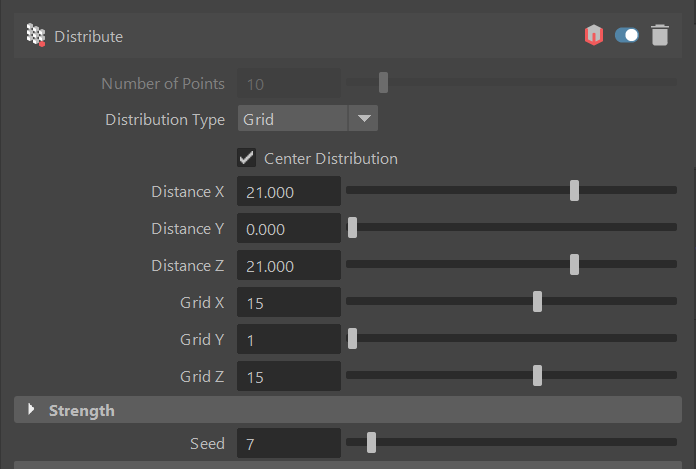This screenshot has height=469, width=696.
Task: Click the Distribute node grid icon
Action: point(36,35)
